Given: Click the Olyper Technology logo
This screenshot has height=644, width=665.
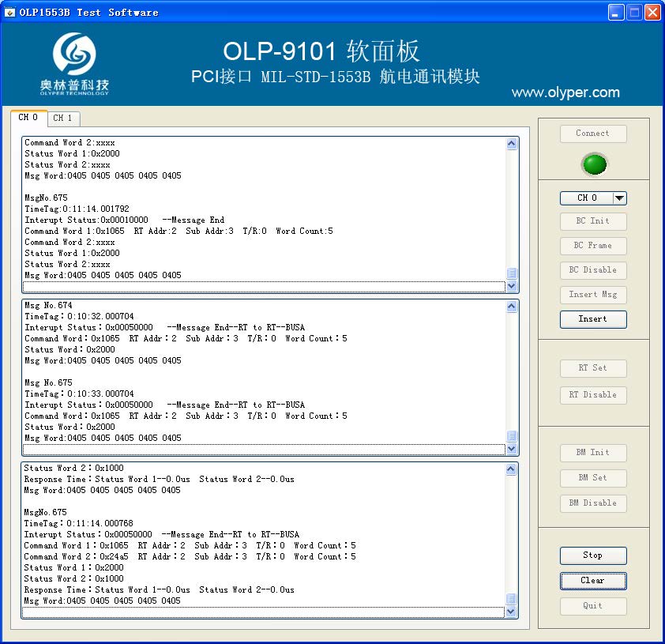Looking at the screenshot, I should 75,64.
